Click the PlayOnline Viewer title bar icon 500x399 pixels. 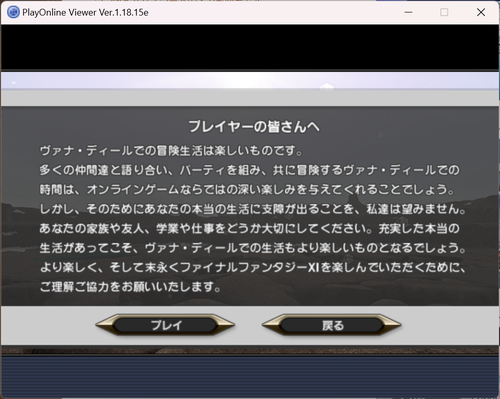pos(13,12)
